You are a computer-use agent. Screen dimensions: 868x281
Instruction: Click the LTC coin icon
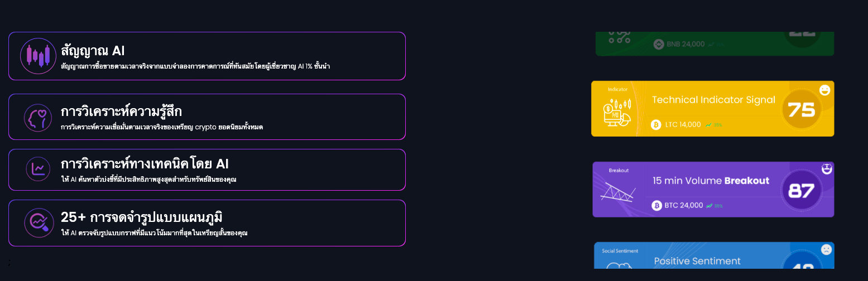point(656,125)
